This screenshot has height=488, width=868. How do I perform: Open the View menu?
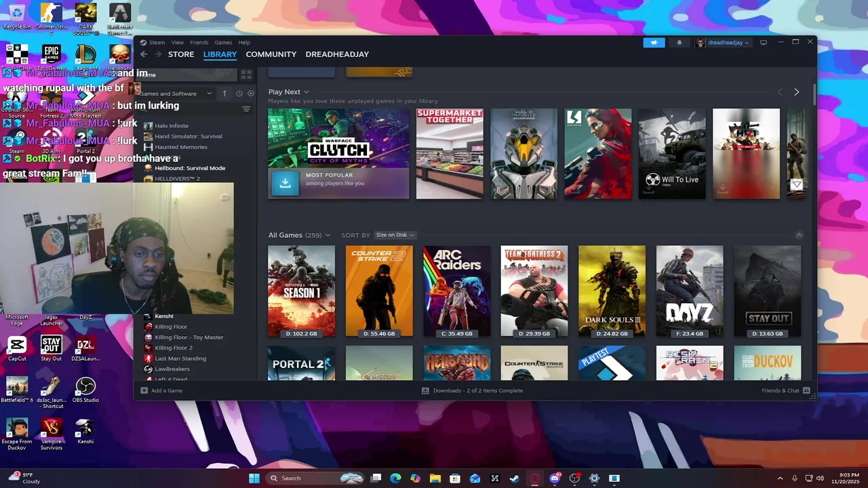(178, 42)
